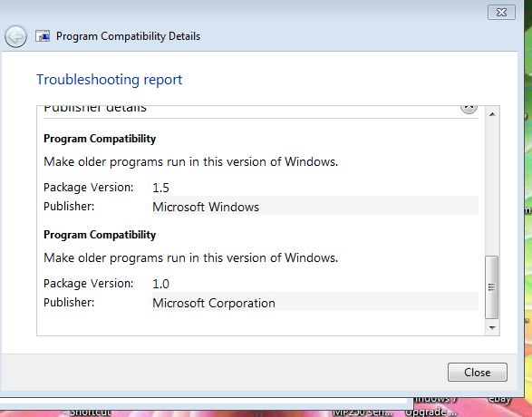Click the Program Compatibility Details title text

pos(129,36)
